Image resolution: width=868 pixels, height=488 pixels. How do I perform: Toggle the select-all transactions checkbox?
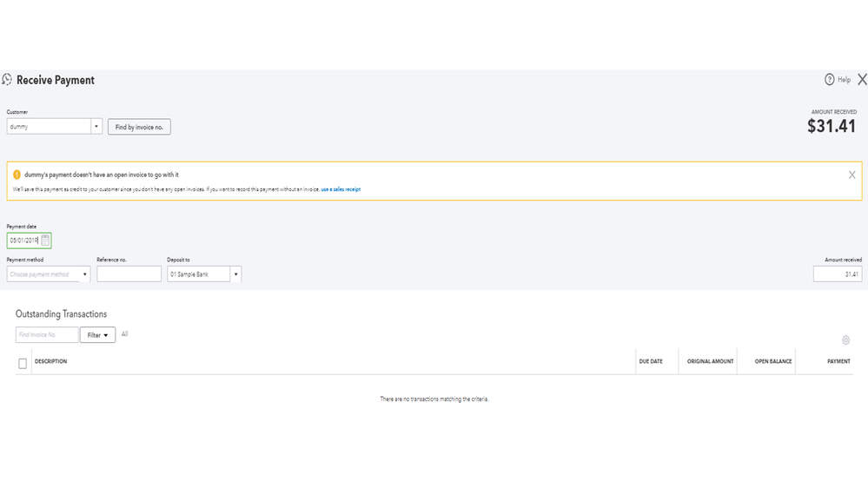tap(23, 363)
